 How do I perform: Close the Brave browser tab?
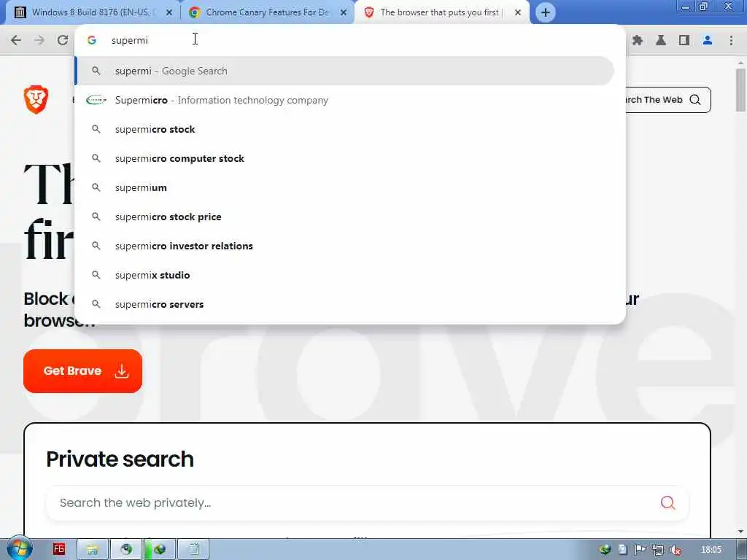(x=518, y=13)
